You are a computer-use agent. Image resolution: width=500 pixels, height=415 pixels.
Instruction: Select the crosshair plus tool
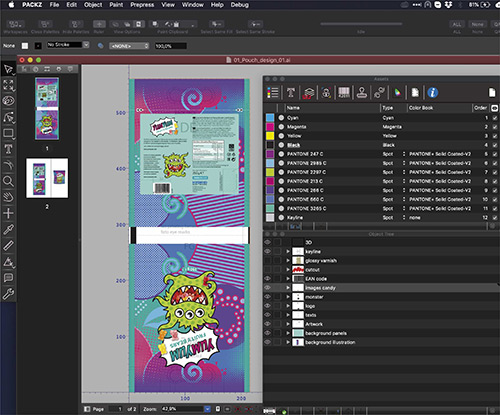[8, 213]
